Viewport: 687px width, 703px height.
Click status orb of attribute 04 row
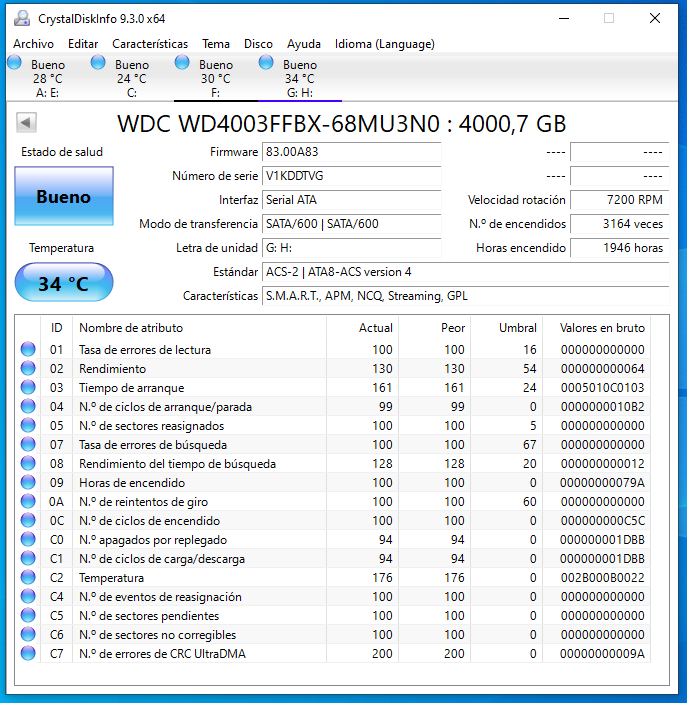click(x=28, y=406)
